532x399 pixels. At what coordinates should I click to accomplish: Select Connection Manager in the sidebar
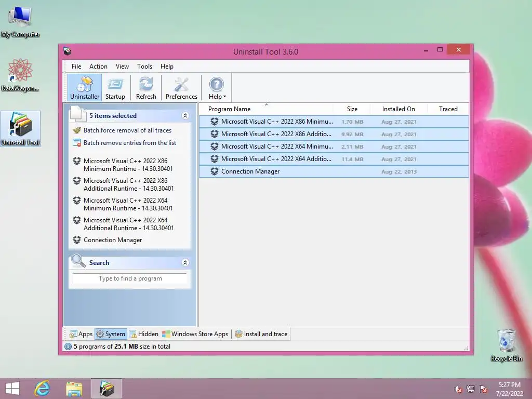113,240
